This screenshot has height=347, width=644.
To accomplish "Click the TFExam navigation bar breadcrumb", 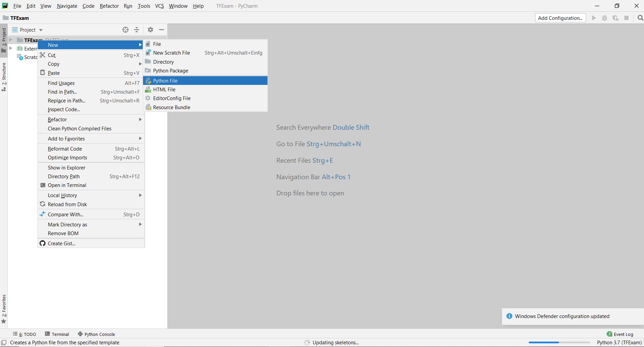I will click(x=16, y=18).
